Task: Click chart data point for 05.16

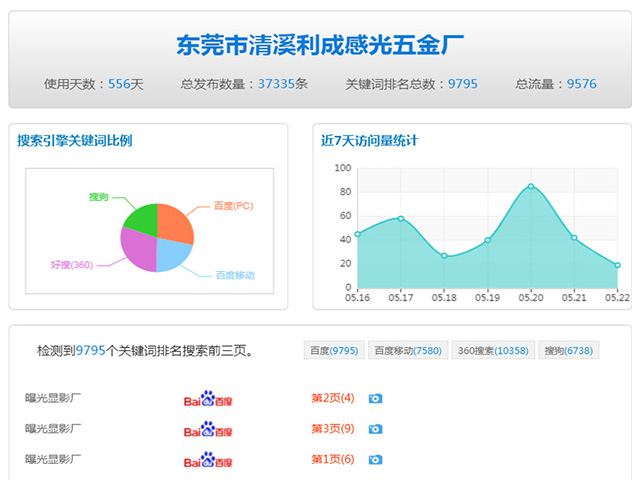Action: [358, 234]
